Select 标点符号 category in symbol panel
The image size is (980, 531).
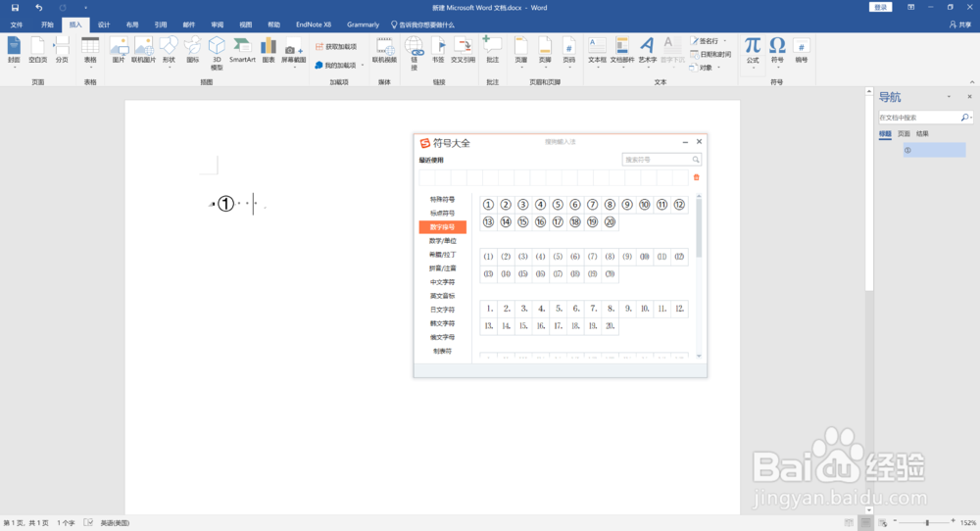pos(442,213)
